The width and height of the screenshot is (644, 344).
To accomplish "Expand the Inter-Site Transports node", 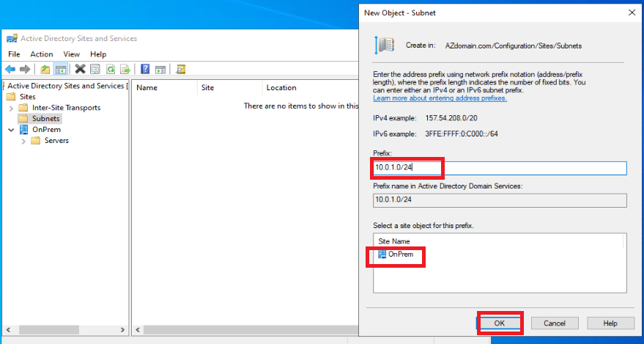I will [11, 108].
